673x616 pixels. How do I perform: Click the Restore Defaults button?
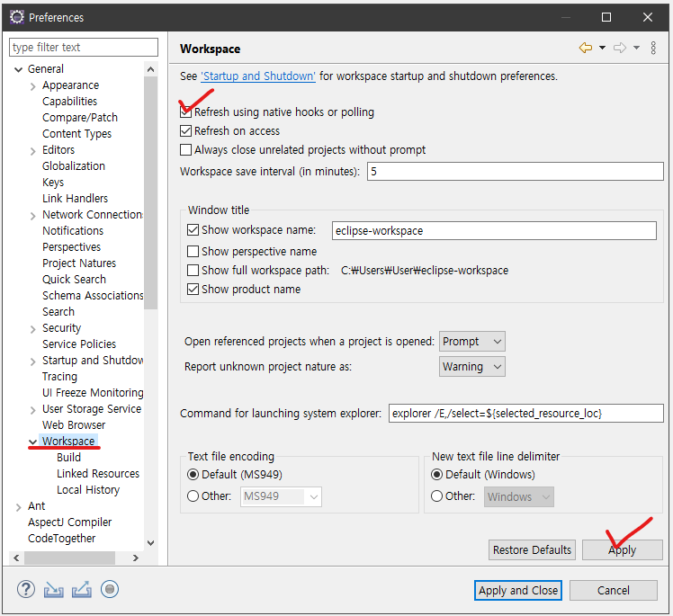click(x=532, y=550)
